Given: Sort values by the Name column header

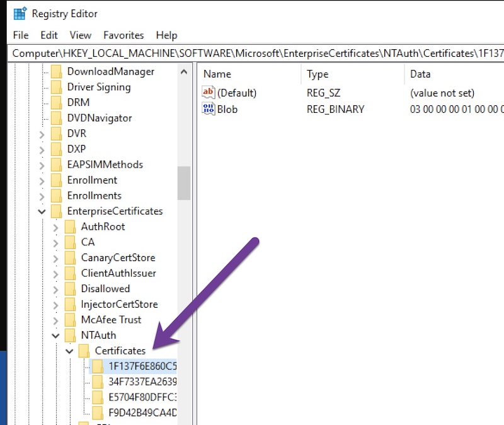Looking at the screenshot, I should (x=217, y=74).
